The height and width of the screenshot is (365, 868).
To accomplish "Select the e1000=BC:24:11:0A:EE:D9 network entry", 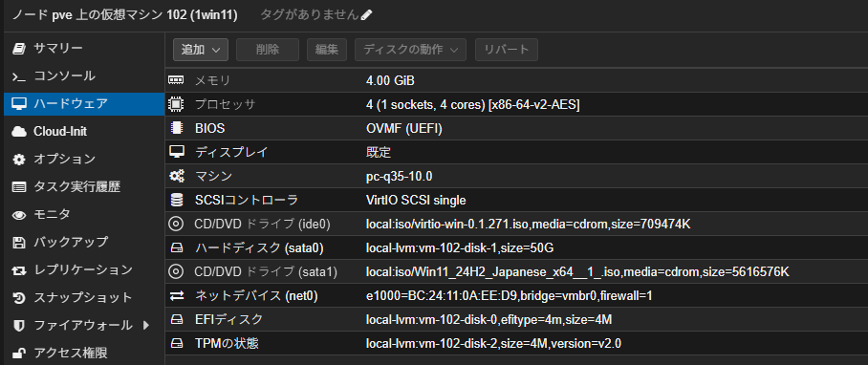I will 510,296.
